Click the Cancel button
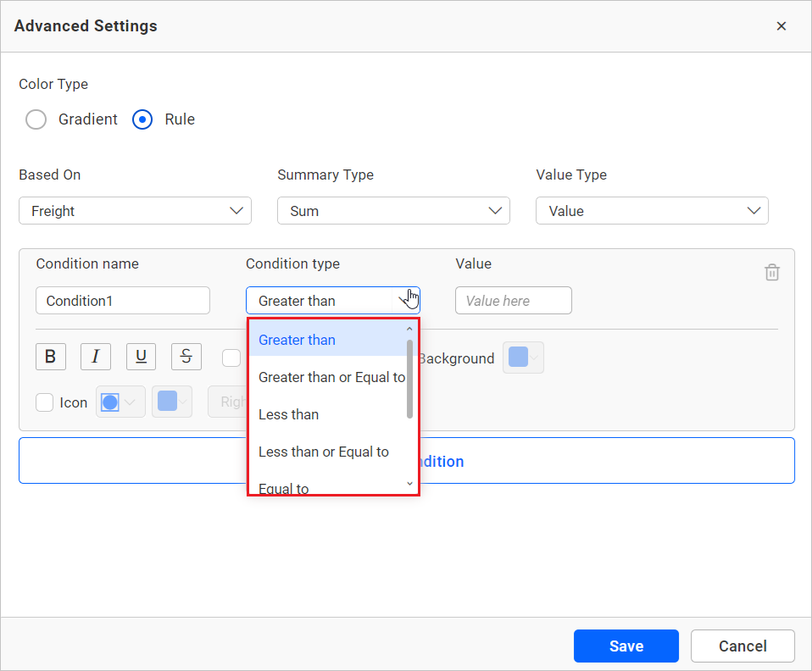 [742, 646]
